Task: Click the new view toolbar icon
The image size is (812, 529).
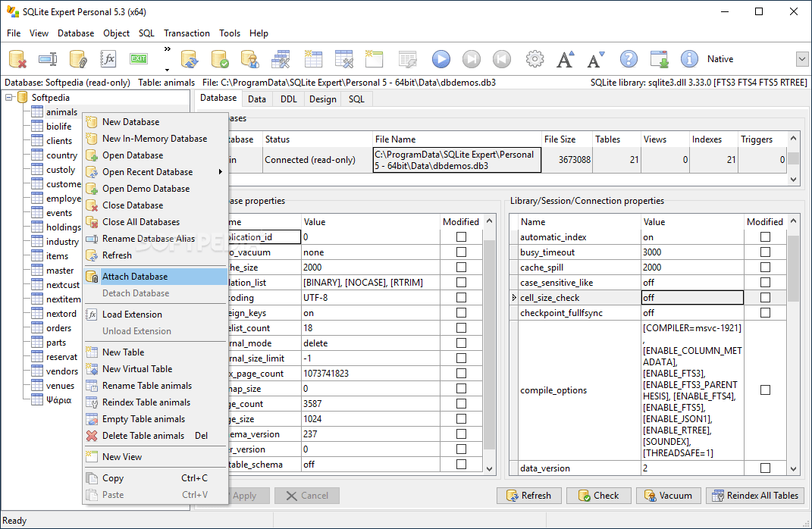Action: [x=374, y=59]
